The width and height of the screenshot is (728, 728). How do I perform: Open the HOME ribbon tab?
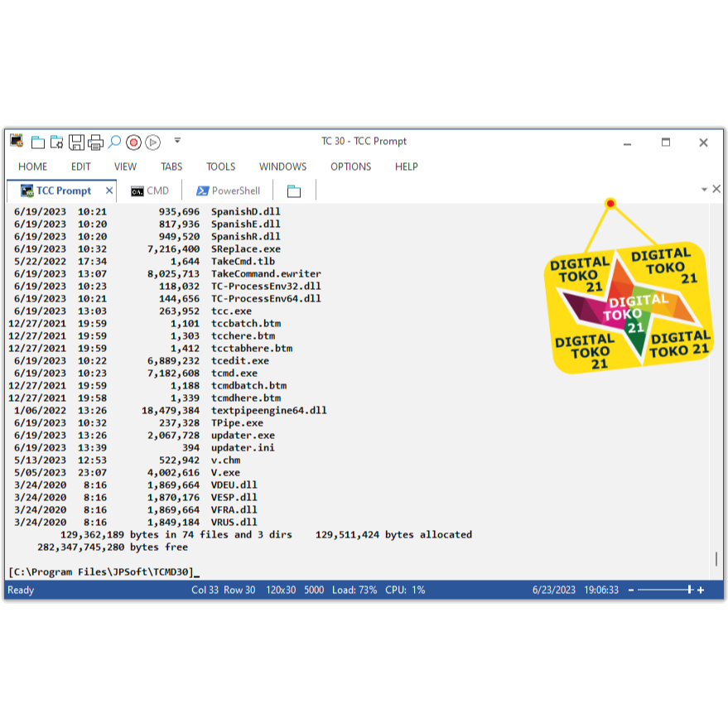point(33,166)
